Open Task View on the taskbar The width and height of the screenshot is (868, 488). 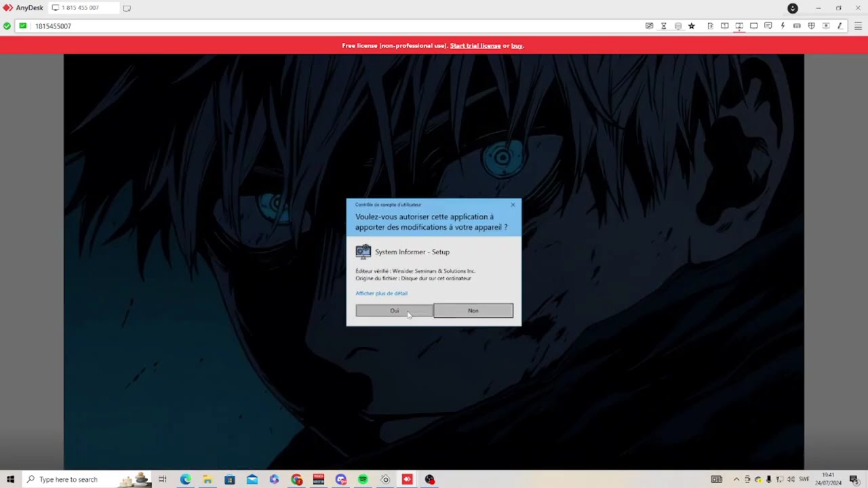tap(163, 479)
